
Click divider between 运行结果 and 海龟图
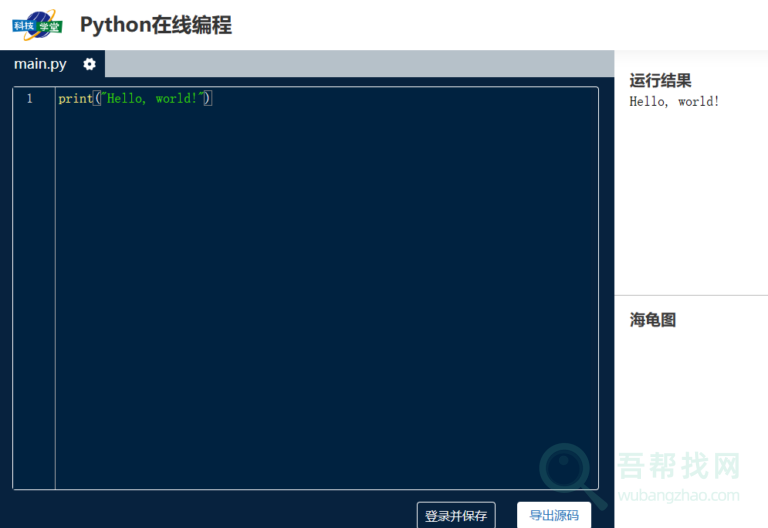pos(691,295)
